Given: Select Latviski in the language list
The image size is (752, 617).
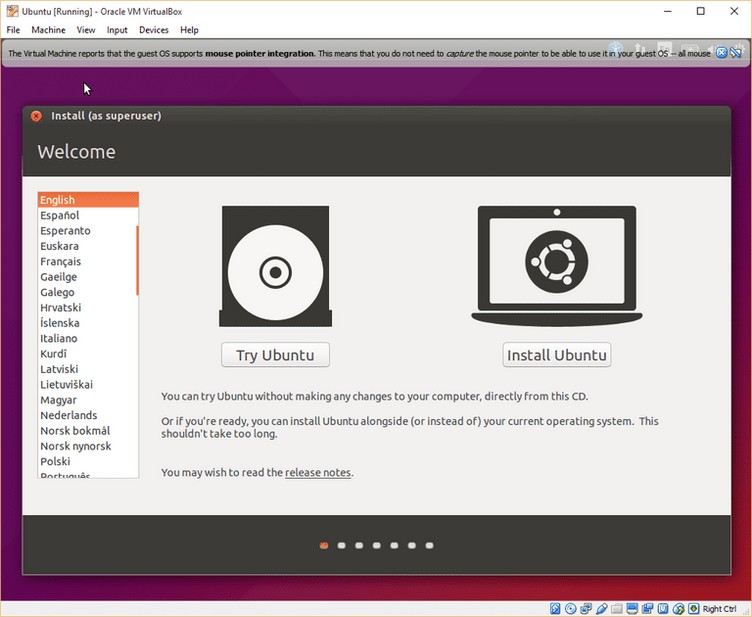Looking at the screenshot, I should [x=88, y=369].
